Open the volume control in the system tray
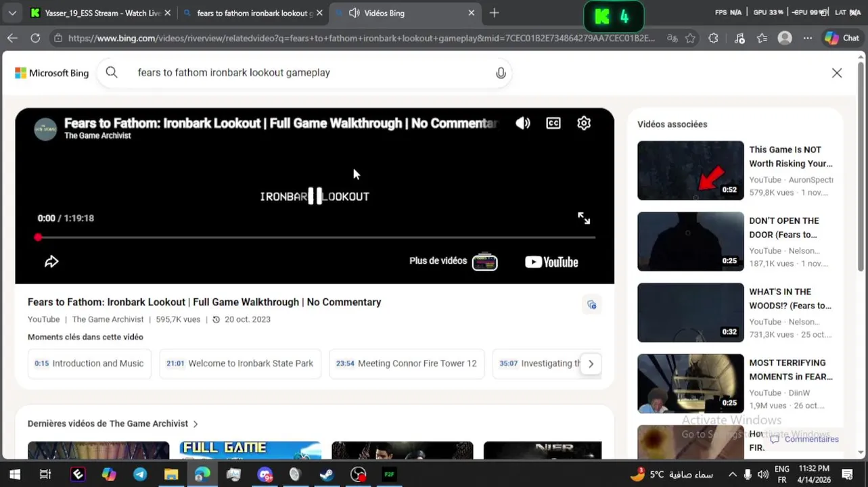 [x=763, y=475]
